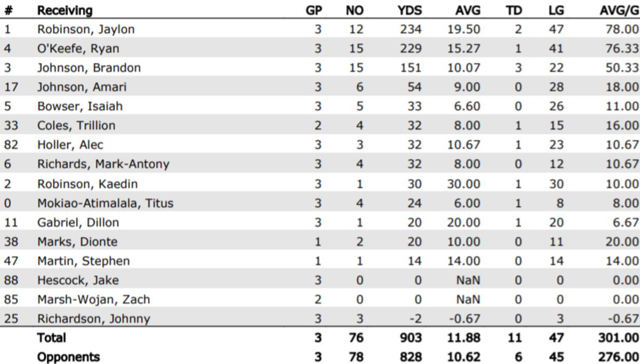Click the Receiving column header
The image size is (640, 364).
65,10
